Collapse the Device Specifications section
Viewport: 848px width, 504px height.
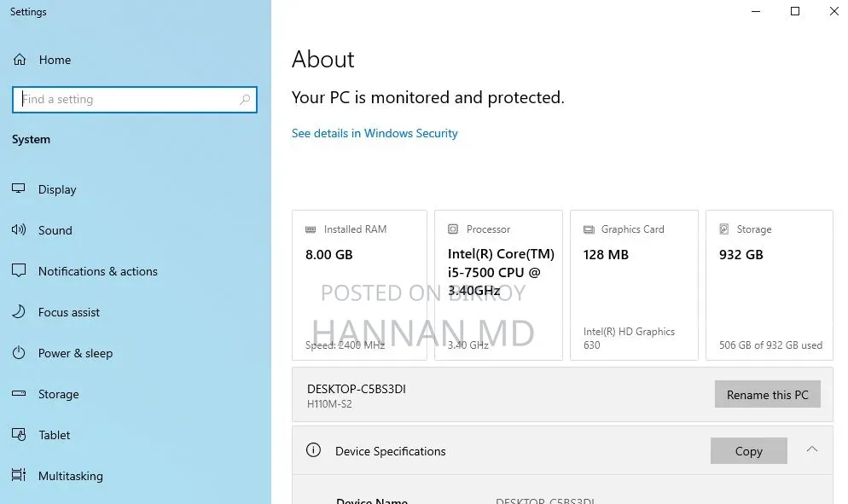pos(812,449)
